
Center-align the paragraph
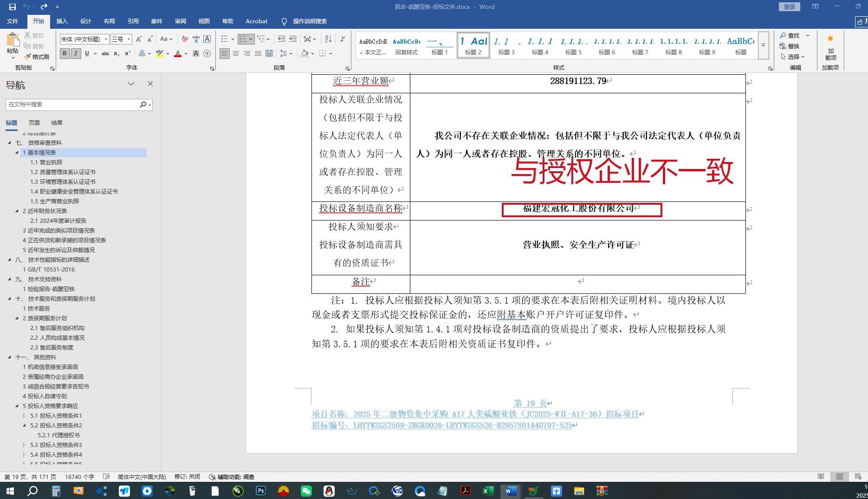tap(236, 54)
